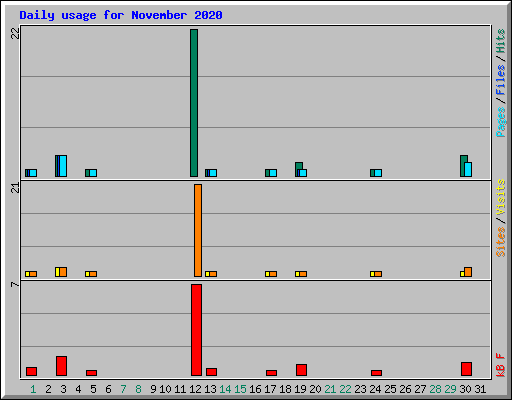Click the red 'KB F' legend label
512x400 pixels.
tap(500, 365)
